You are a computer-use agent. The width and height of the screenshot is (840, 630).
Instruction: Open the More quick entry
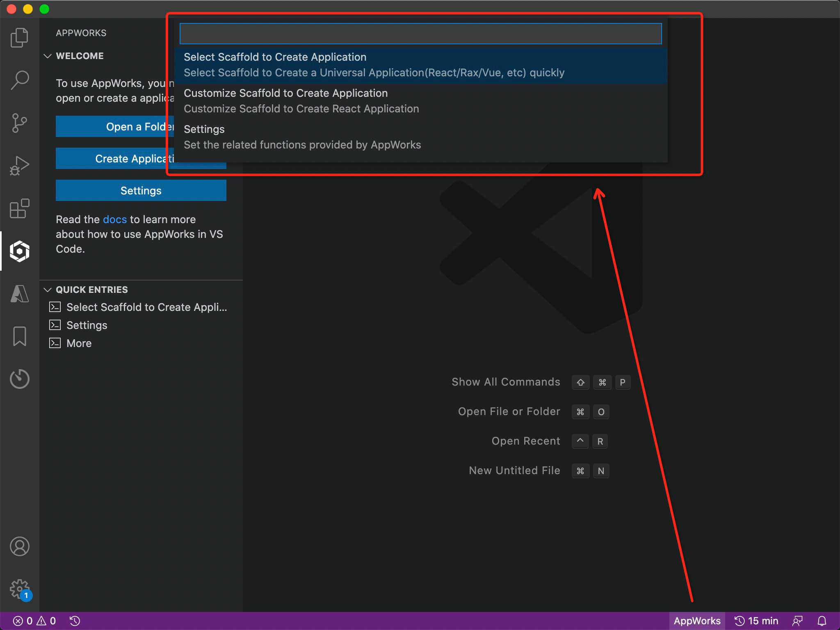click(79, 343)
